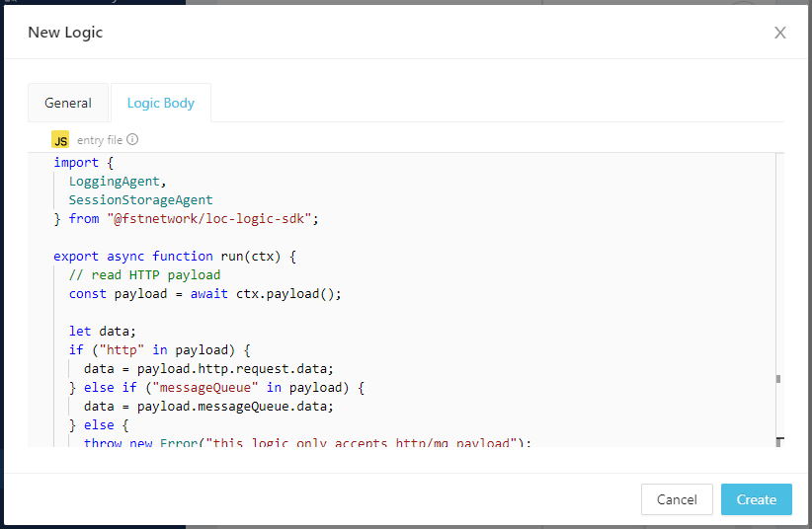Click SessionStorageAgent in the import block

point(140,200)
